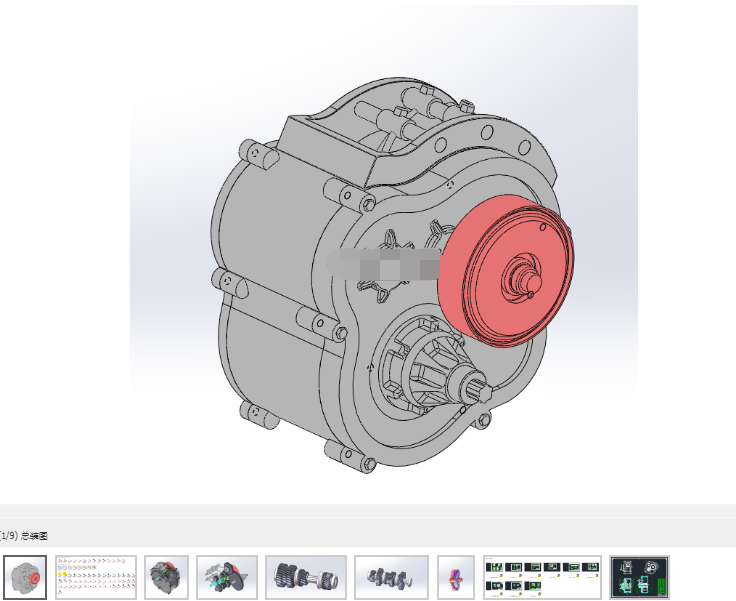Image resolution: width=736 pixels, height=601 pixels.
Task: Select the eighth thumbnail showing drawing file grid
Action: coord(542,578)
